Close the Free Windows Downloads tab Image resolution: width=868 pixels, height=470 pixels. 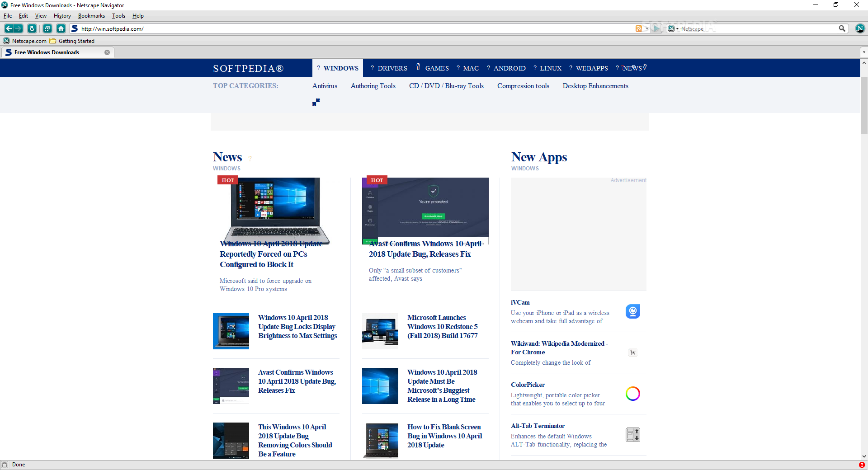coord(107,52)
